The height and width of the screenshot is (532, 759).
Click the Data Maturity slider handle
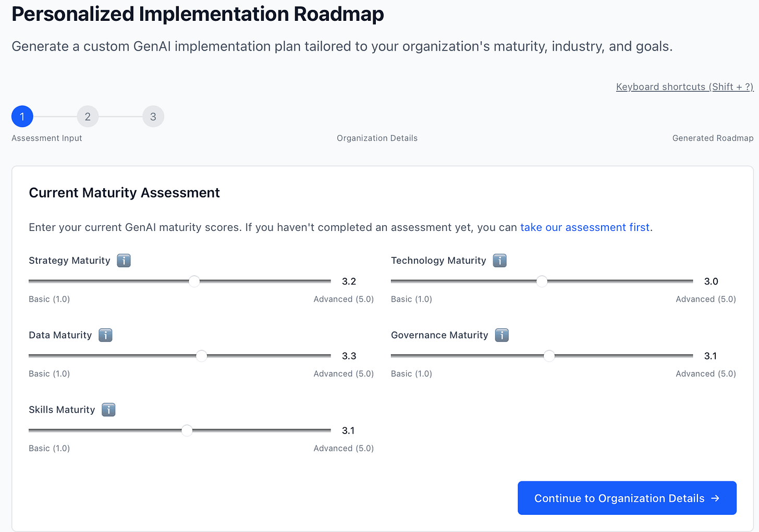click(x=201, y=356)
